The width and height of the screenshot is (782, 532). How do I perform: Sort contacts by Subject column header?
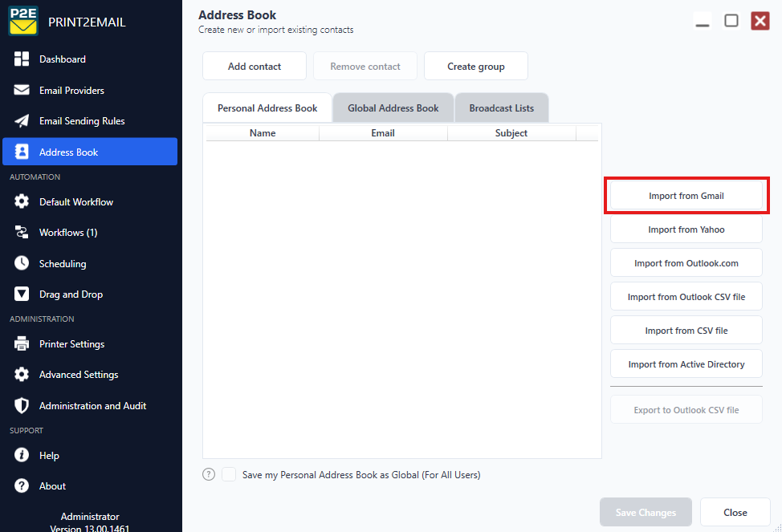(x=511, y=132)
